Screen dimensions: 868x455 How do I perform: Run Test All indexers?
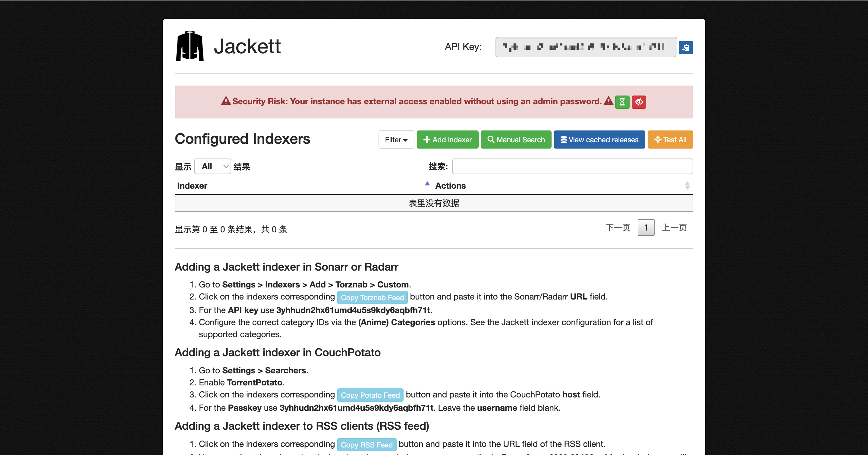tap(670, 140)
